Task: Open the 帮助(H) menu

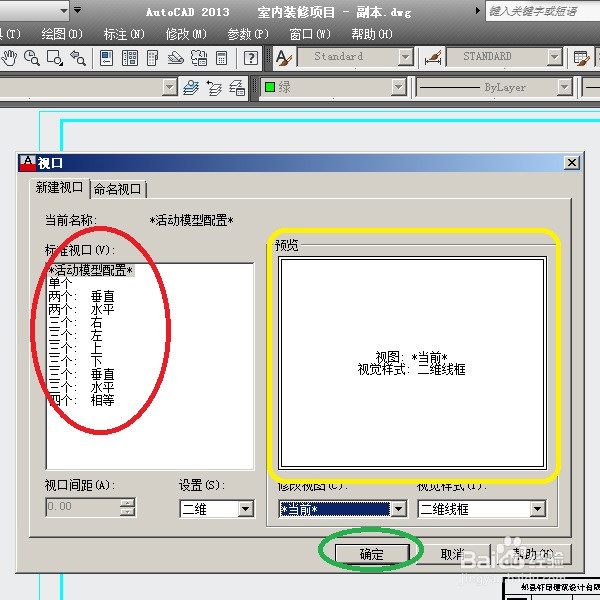Action: pyautogui.click(x=372, y=34)
